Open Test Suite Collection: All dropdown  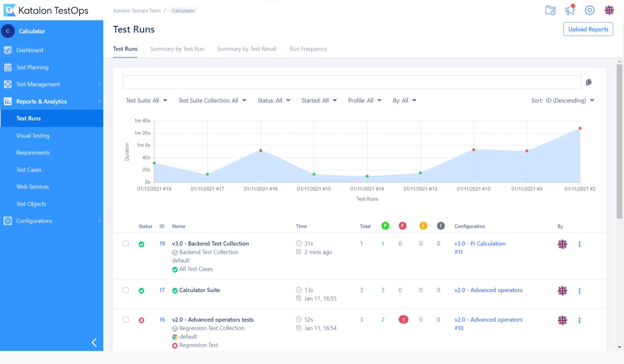tap(212, 100)
